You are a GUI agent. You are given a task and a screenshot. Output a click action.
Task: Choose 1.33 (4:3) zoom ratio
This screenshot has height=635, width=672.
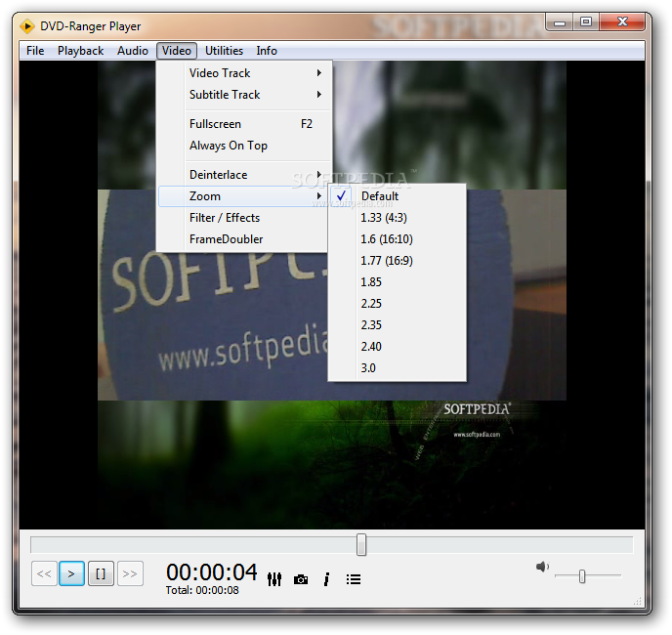tap(397, 218)
